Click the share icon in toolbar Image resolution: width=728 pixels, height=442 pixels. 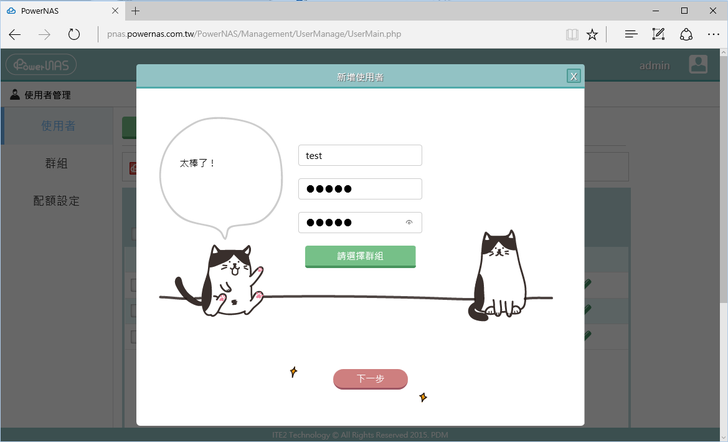[686, 34]
